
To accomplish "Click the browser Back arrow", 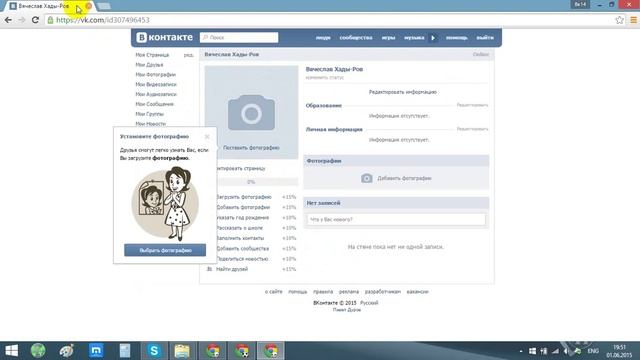I will [x=8, y=20].
